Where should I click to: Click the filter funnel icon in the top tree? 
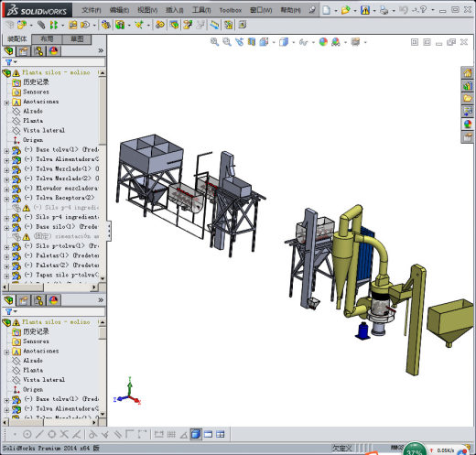pos(9,62)
